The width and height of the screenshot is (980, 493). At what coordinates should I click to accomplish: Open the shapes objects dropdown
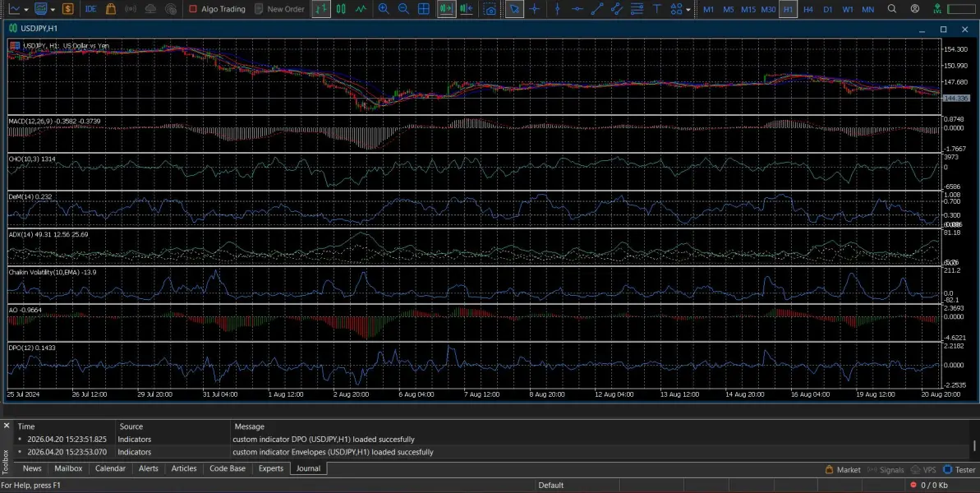[680, 9]
